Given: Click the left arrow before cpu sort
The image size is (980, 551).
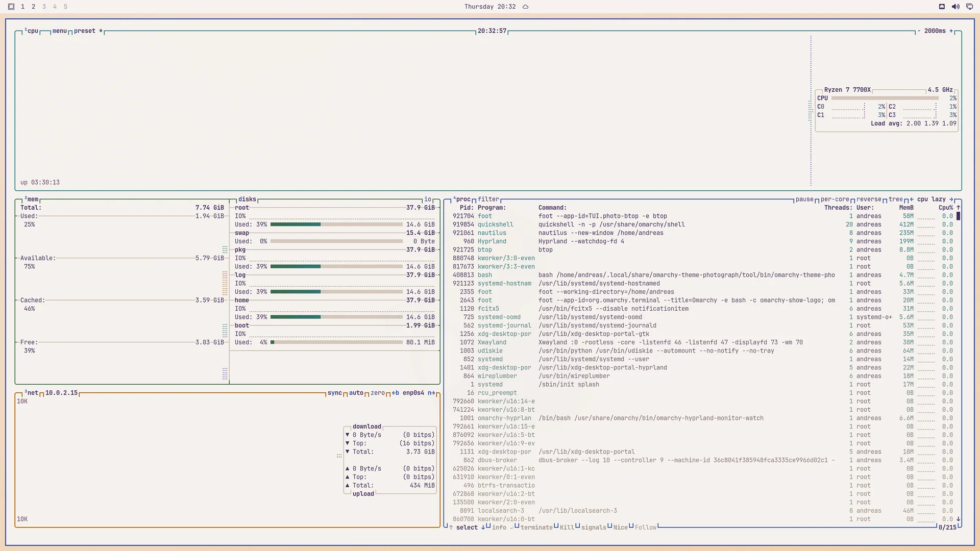Looking at the screenshot, I should [x=912, y=199].
